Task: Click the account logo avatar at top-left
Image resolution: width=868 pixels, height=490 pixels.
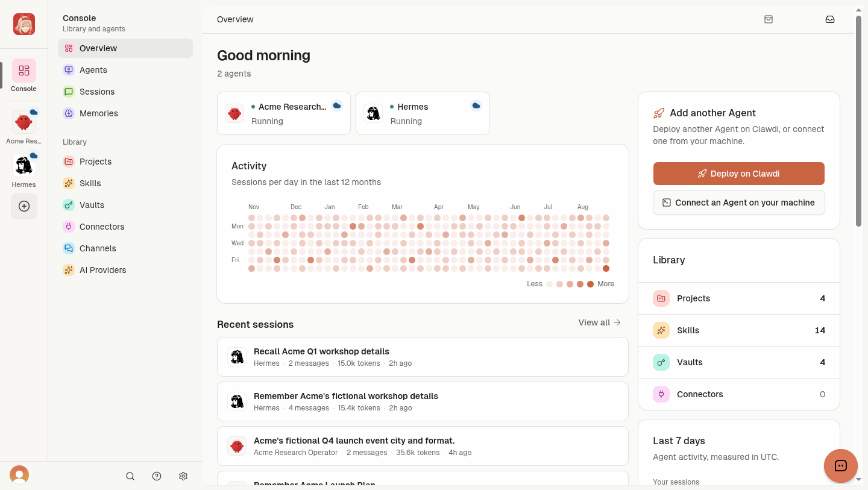Action: (x=24, y=24)
